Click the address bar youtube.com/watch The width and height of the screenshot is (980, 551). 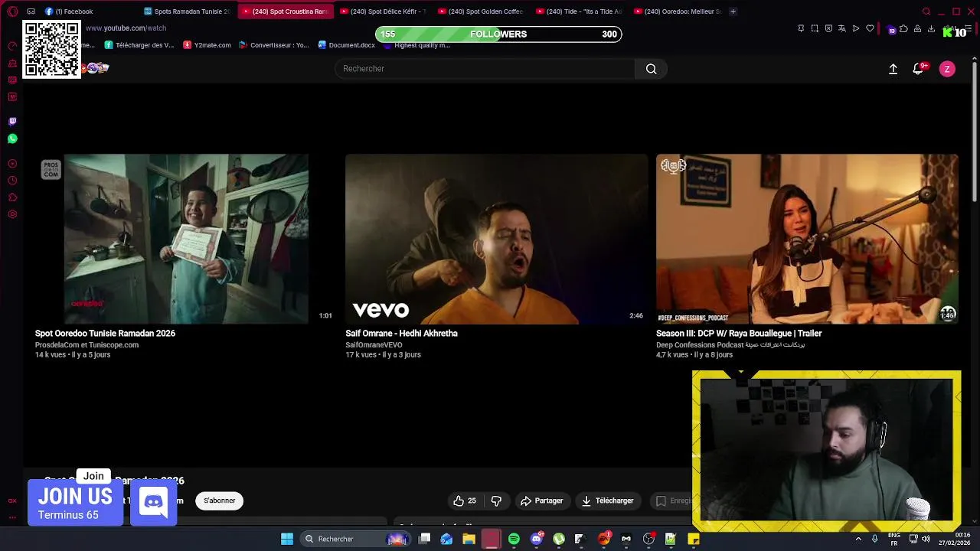[126, 28]
